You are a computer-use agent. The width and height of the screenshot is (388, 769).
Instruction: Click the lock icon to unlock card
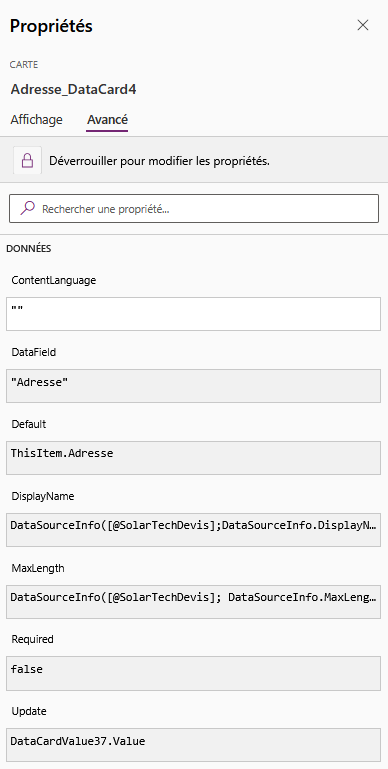pos(27,160)
